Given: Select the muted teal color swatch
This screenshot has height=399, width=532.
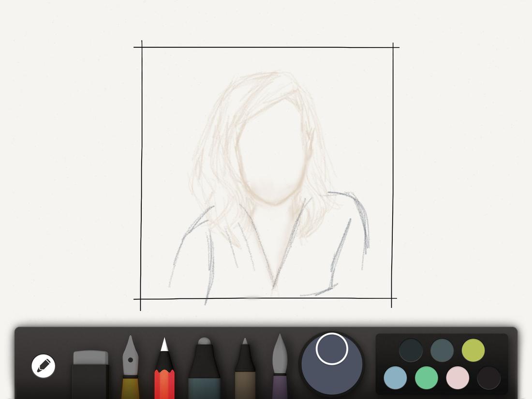Looking at the screenshot, I should [442, 350].
